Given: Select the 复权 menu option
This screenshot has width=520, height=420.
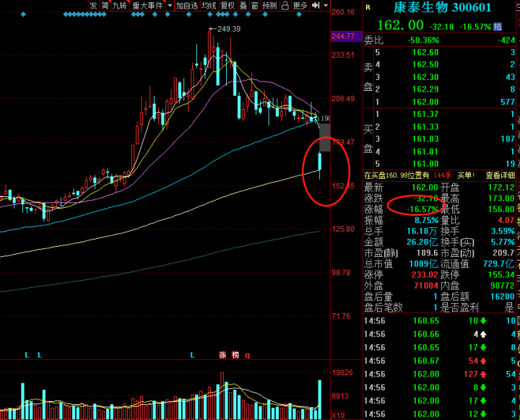Looking at the screenshot, I should point(227,5).
